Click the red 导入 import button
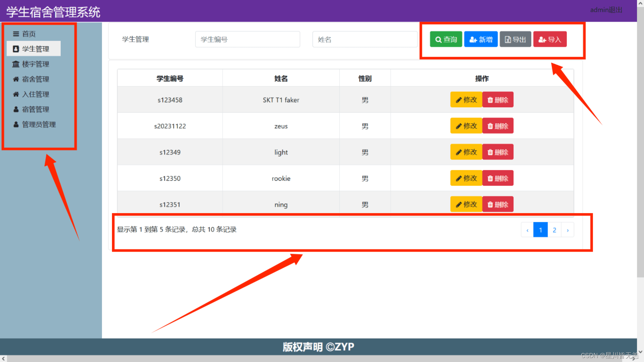Viewport: 644px width, 362px height. 550,40
